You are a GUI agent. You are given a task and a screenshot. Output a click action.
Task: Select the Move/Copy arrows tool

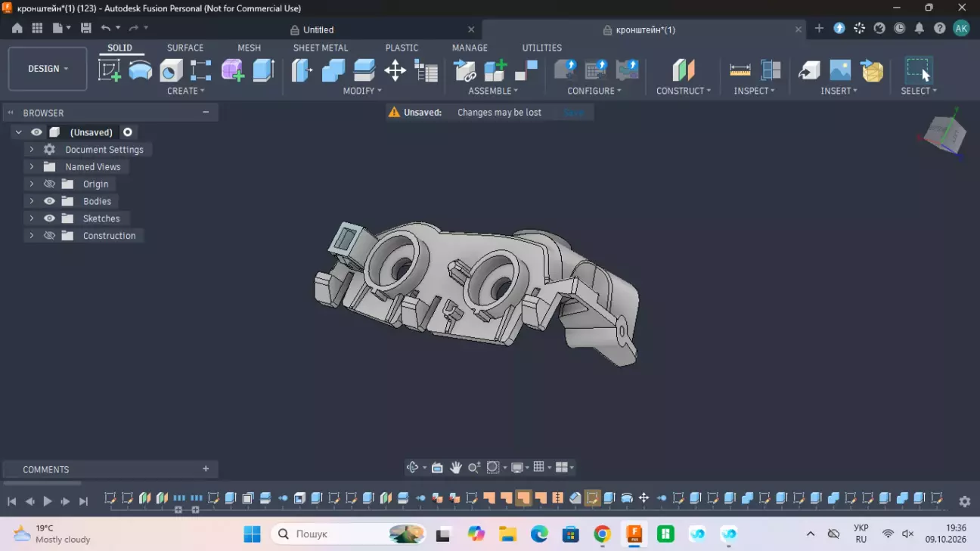click(395, 70)
